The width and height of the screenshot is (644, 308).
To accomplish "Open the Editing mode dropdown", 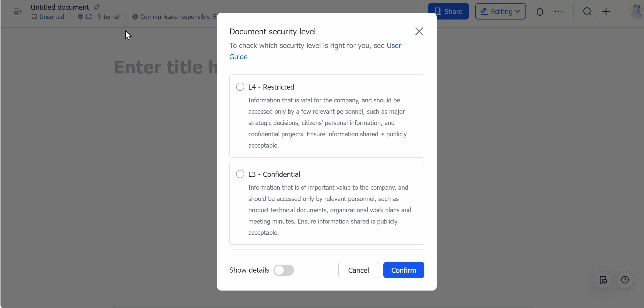I will (x=500, y=11).
